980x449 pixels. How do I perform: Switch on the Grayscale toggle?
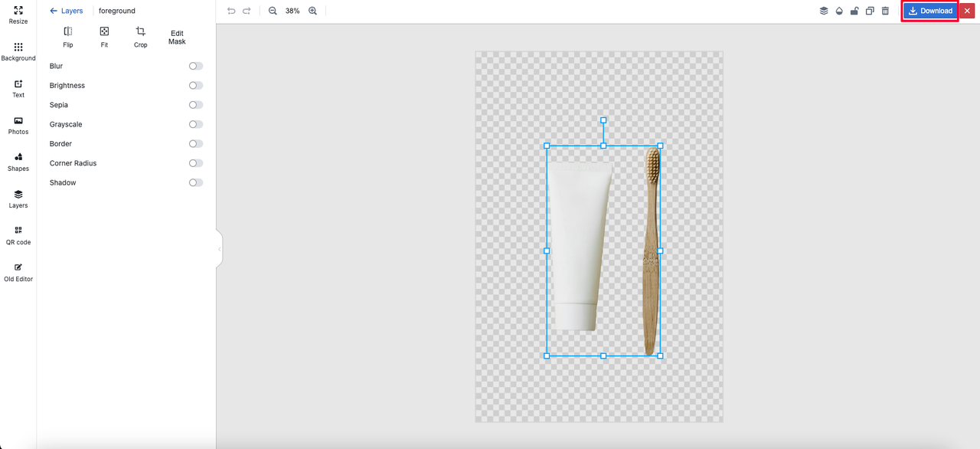coord(196,124)
